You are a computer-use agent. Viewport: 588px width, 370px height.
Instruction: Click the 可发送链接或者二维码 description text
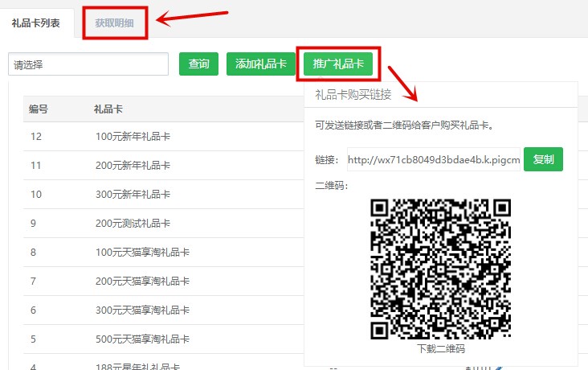pyautogui.click(x=405, y=125)
